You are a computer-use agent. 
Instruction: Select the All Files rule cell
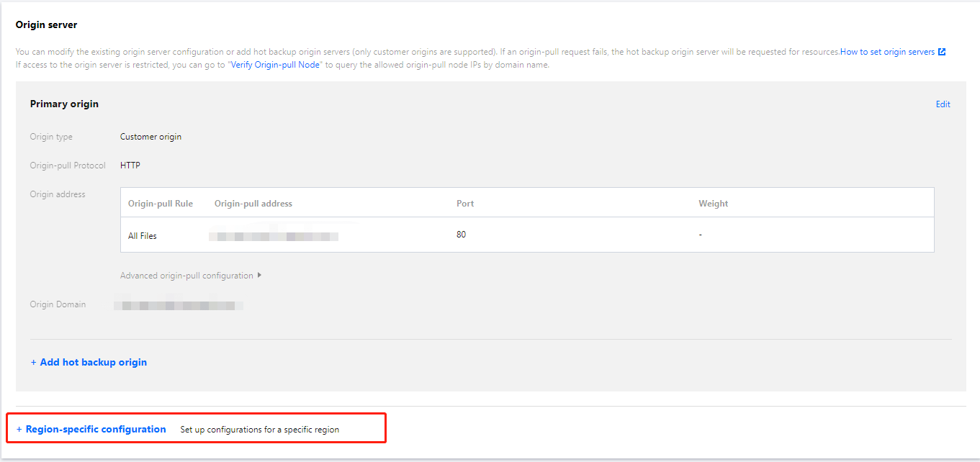[x=143, y=235]
